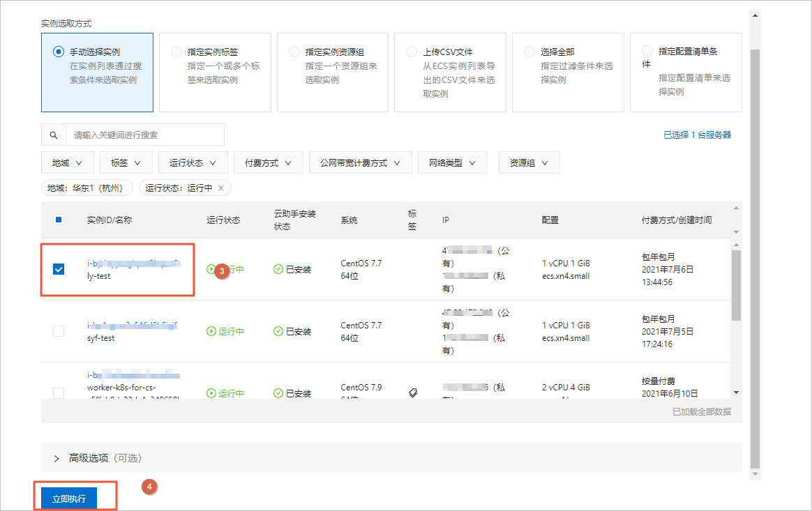The image size is (812, 511).
Task: Click the 2 vCPU 4 GiB config cell
Action: [566, 388]
